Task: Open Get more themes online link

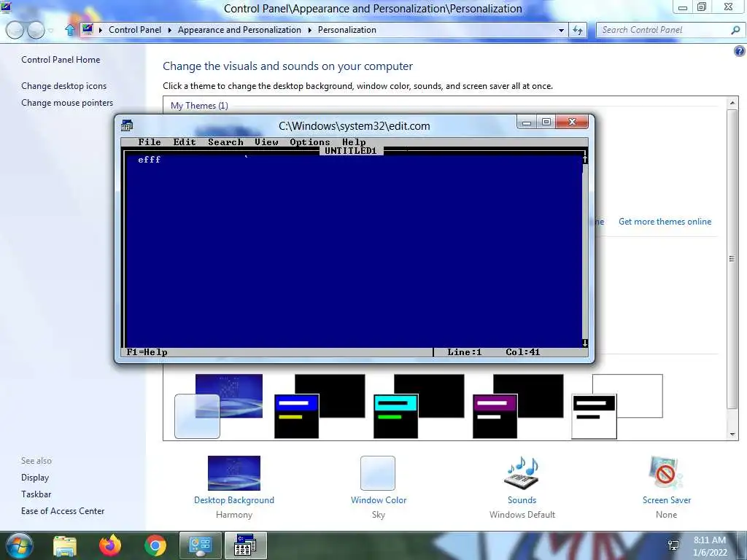Action: pos(665,222)
